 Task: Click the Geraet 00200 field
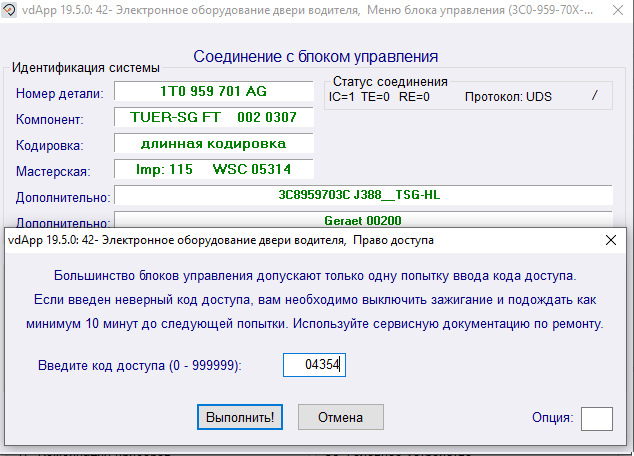[x=363, y=219]
